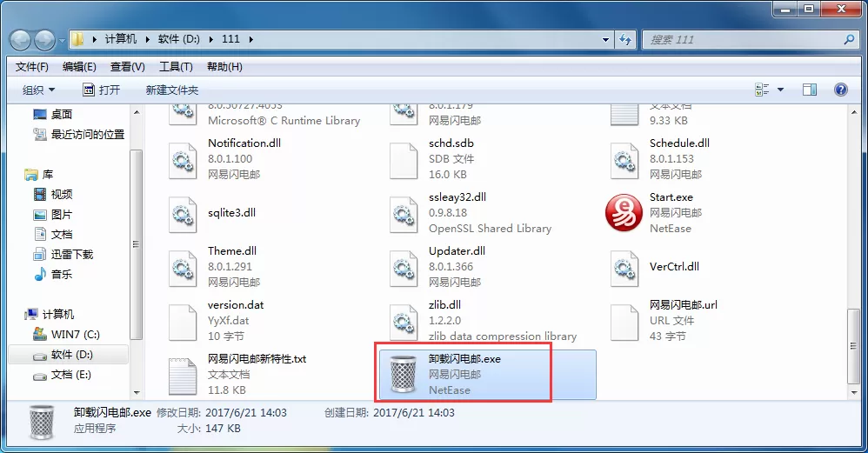Click the 音乐 music note icon
The image size is (868, 453).
40,274
